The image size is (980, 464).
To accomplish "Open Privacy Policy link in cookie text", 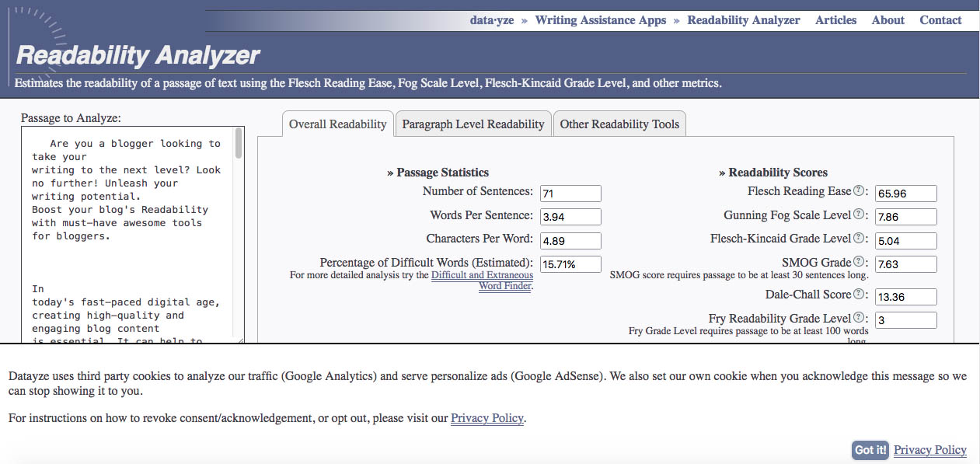I will point(487,418).
